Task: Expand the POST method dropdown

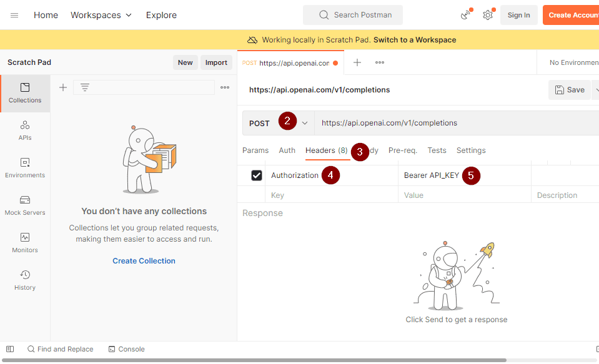Action: pyautogui.click(x=305, y=123)
